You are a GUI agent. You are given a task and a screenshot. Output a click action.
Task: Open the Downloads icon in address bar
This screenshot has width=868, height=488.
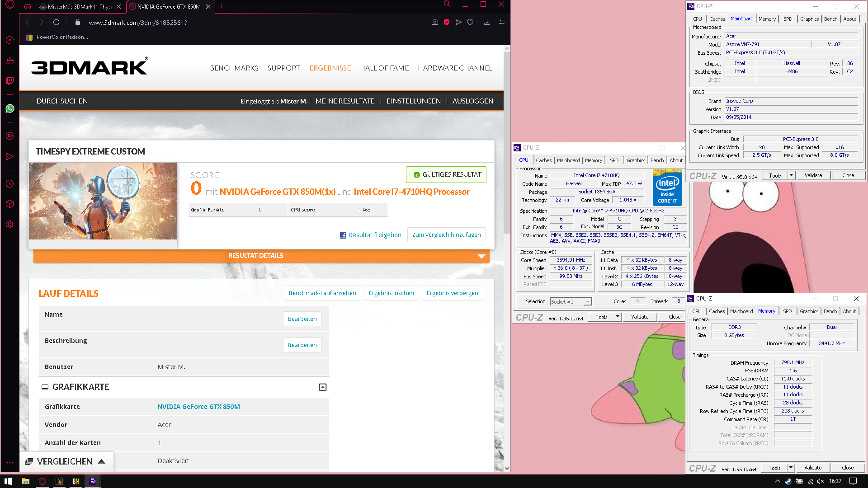pyautogui.click(x=487, y=22)
